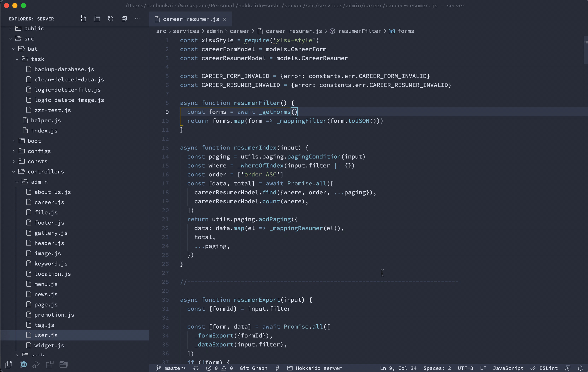Open Git Graph from status bar
The image size is (588, 372).
click(x=253, y=368)
